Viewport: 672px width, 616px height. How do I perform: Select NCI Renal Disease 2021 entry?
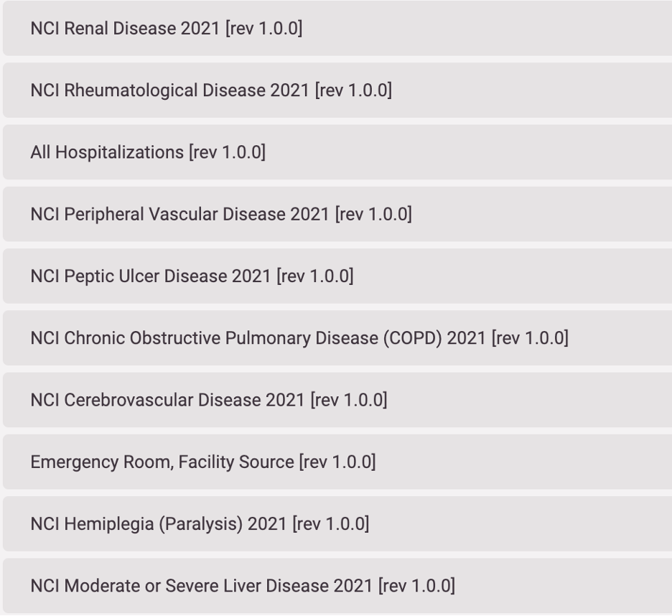point(337,28)
